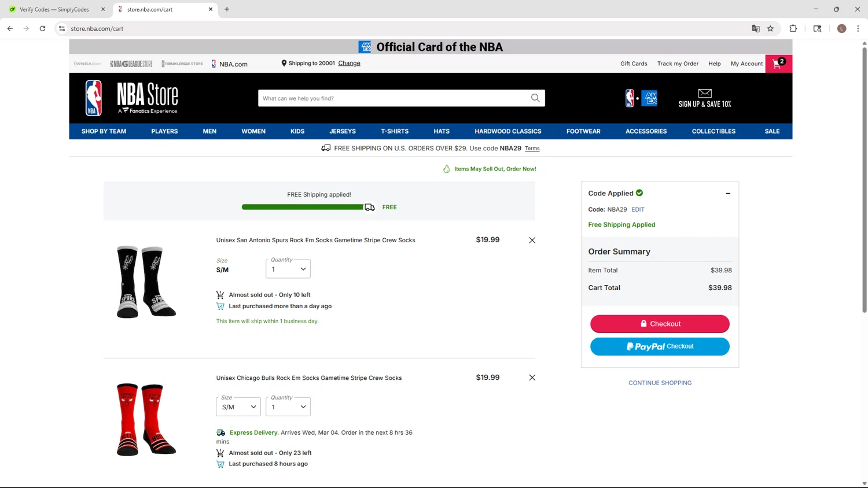The height and width of the screenshot is (488, 868).
Task: Open the San Antonio Spurs socks thumbnail
Action: coord(146,282)
